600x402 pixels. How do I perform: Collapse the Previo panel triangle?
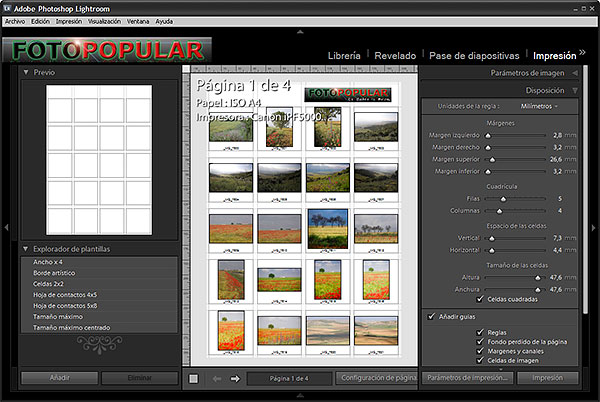[26, 72]
